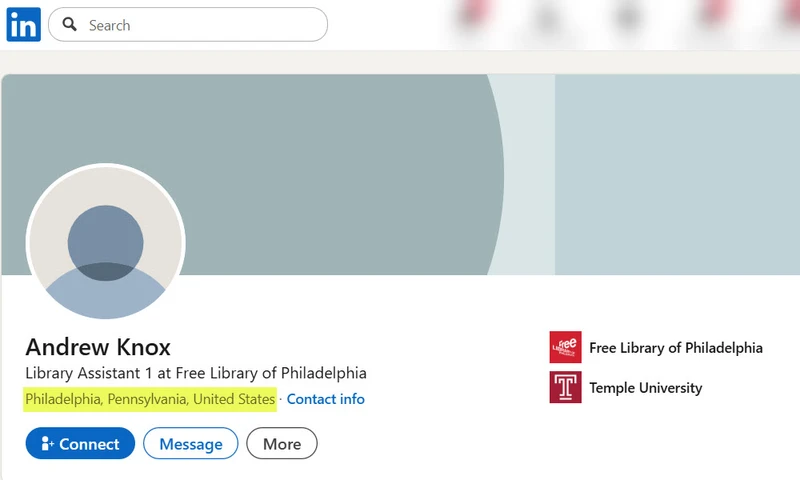Click the Temple University T logo
The height and width of the screenshot is (480, 800).
pyautogui.click(x=565, y=387)
